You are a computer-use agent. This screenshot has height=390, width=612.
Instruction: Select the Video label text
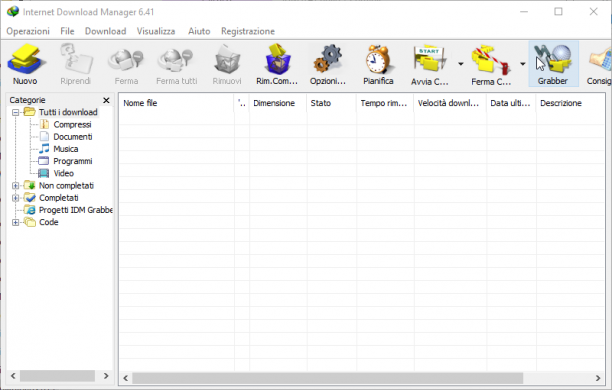[63, 173]
